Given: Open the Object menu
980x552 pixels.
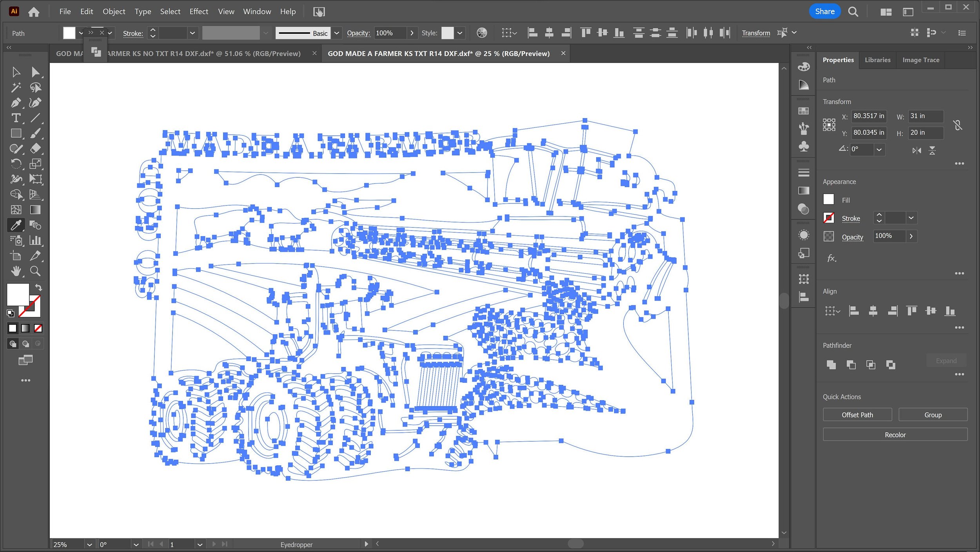Looking at the screenshot, I should [x=114, y=12].
